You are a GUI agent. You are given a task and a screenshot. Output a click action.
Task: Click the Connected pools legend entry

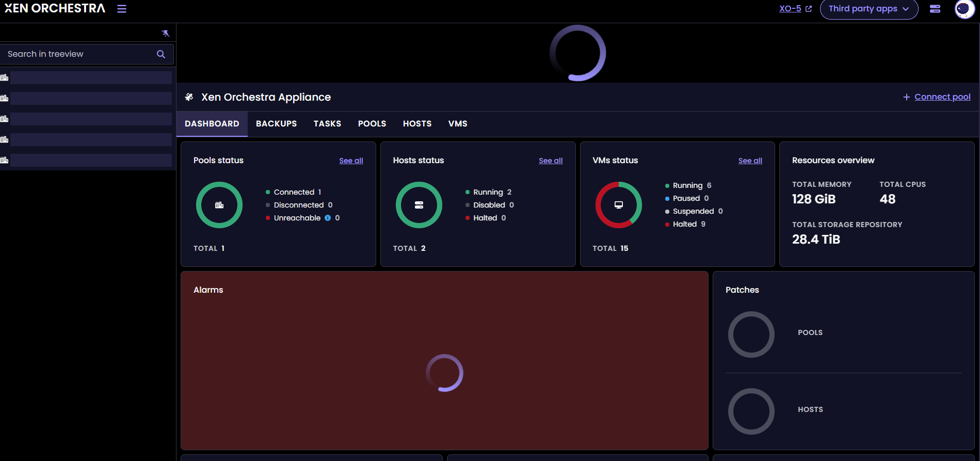[294, 192]
